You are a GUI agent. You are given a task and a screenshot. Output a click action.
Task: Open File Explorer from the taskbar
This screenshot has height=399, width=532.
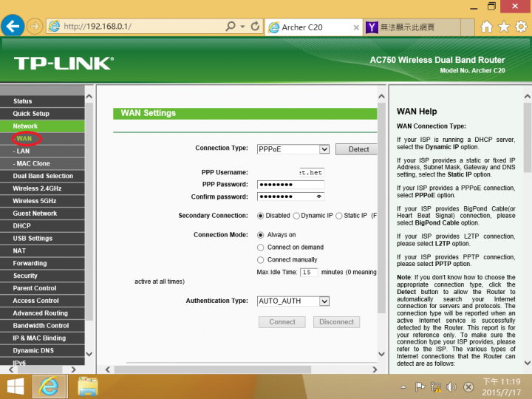click(x=88, y=386)
